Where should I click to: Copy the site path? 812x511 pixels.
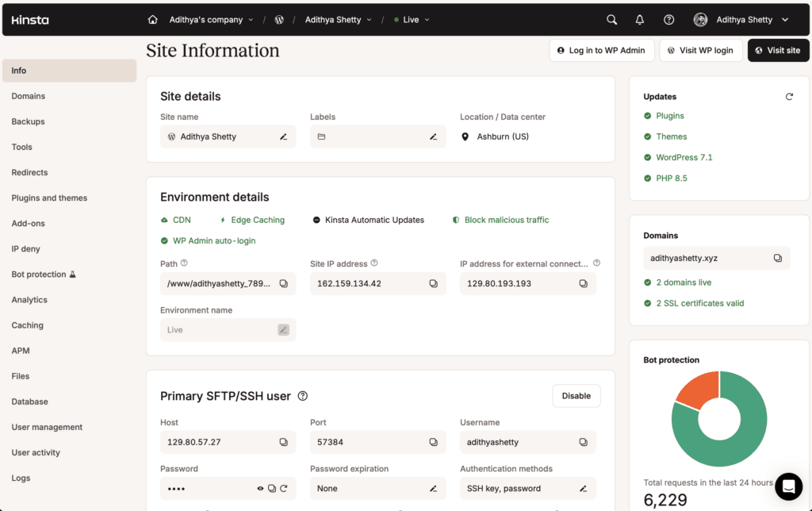point(283,283)
